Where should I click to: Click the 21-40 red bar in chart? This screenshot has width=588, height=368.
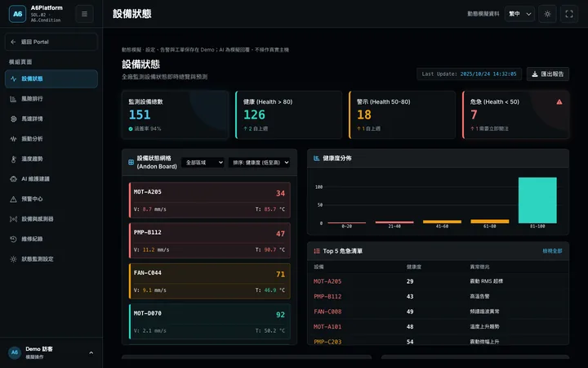pos(394,222)
